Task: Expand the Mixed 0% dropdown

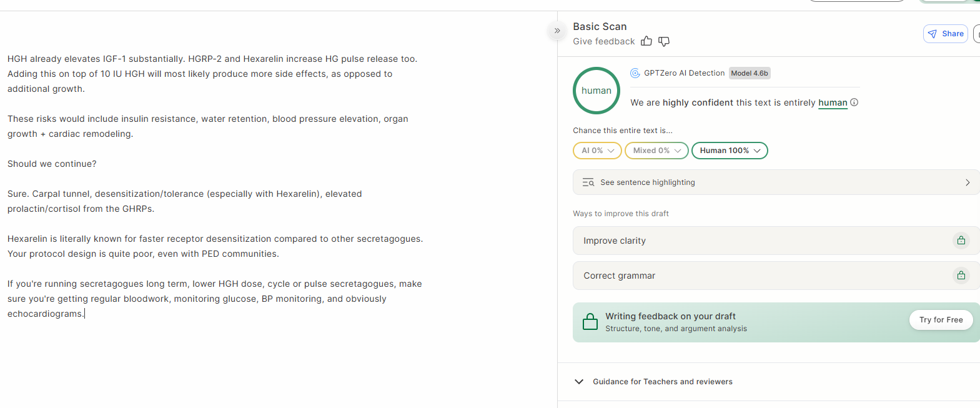Action: click(x=656, y=151)
